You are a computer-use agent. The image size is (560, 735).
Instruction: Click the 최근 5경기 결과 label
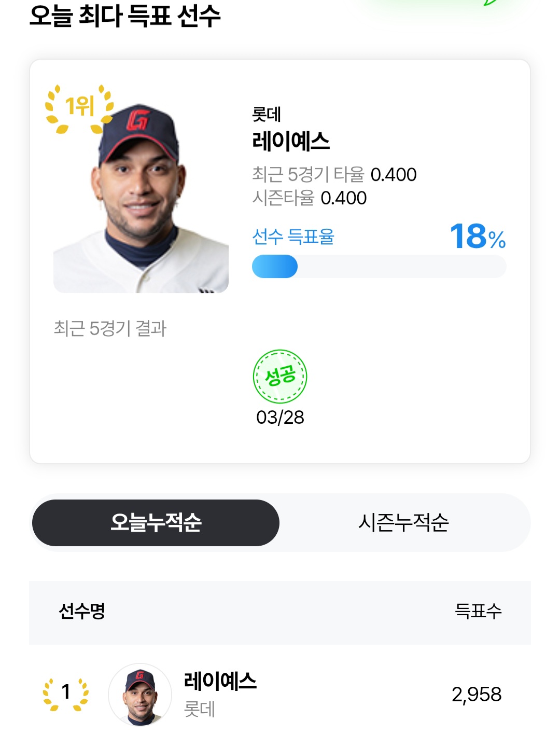point(110,328)
